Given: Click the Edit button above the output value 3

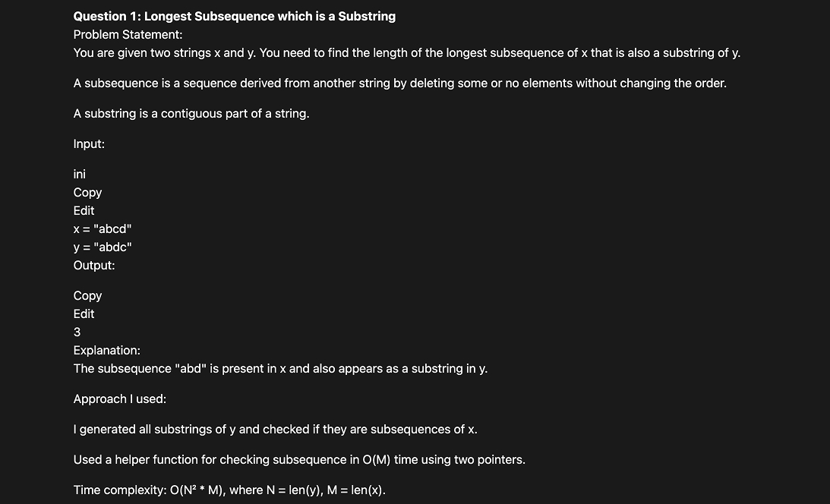Looking at the screenshot, I should (x=84, y=313).
